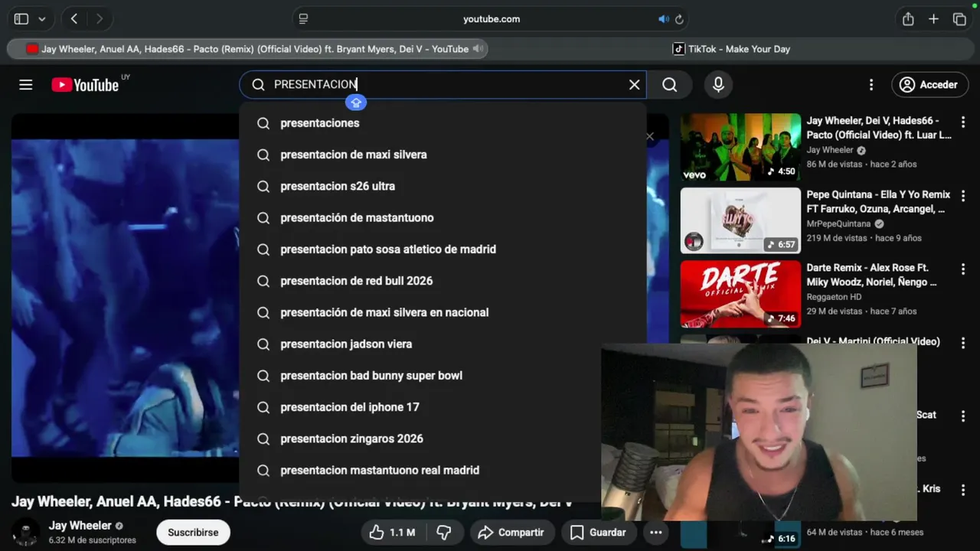Open Pepe Quintana Ella Y Yo Remix thumbnail
980x551 pixels.
click(740, 220)
